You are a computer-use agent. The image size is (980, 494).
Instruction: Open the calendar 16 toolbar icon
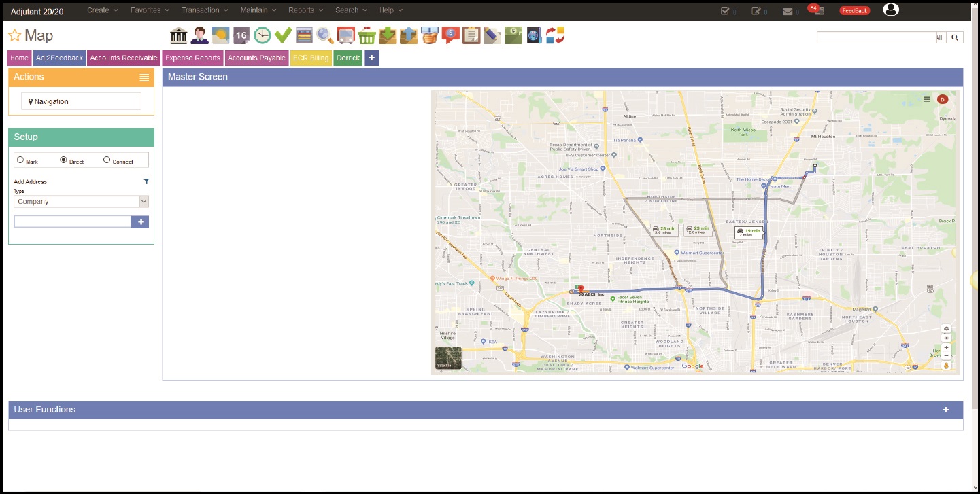241,35
